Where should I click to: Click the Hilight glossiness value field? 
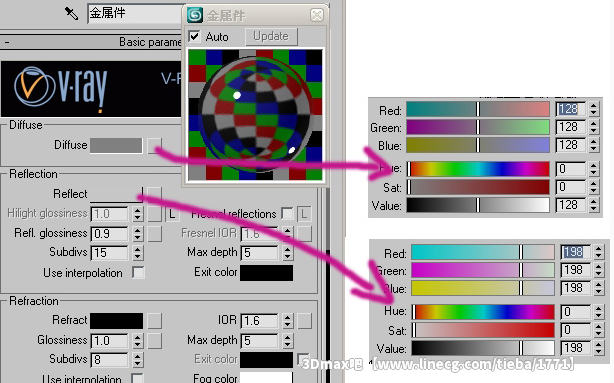(109, 214)
